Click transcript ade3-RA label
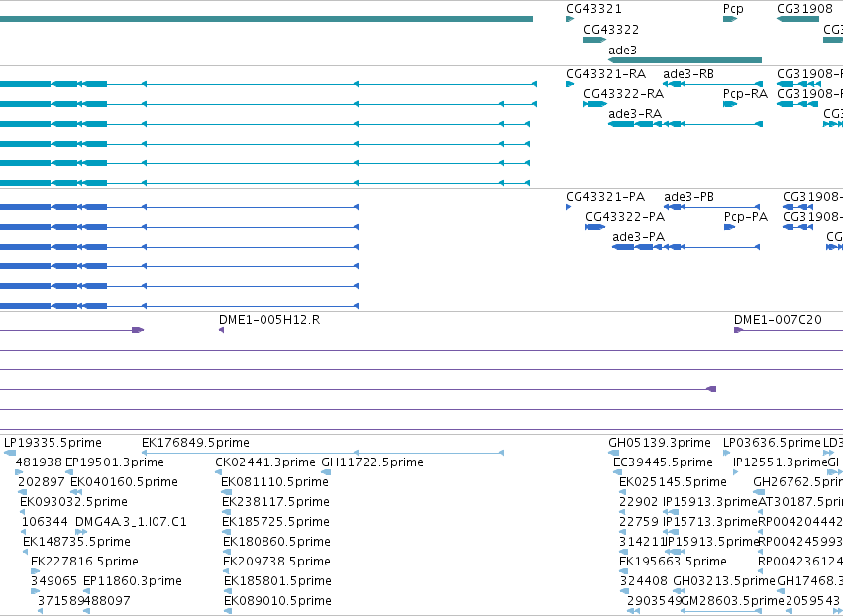 [x=635, y=114]
